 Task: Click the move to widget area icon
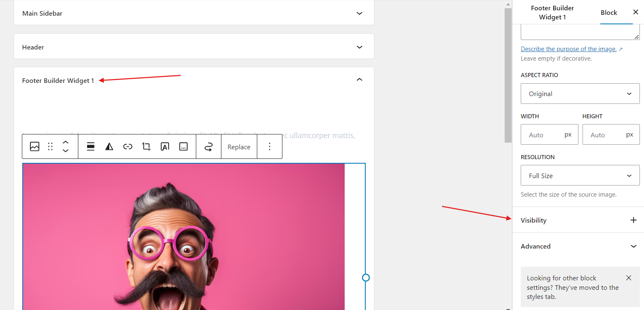209,147
